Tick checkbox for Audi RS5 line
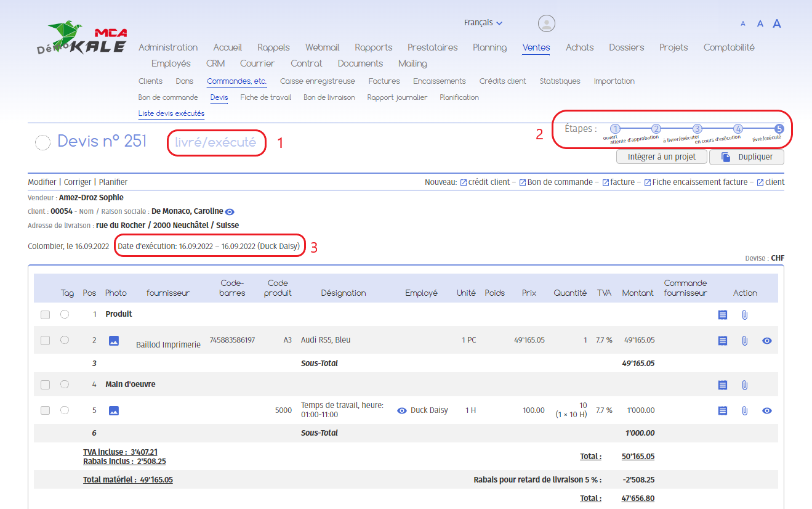The height and width of the screenshot is (509, 812). click(x=45, y=341)
